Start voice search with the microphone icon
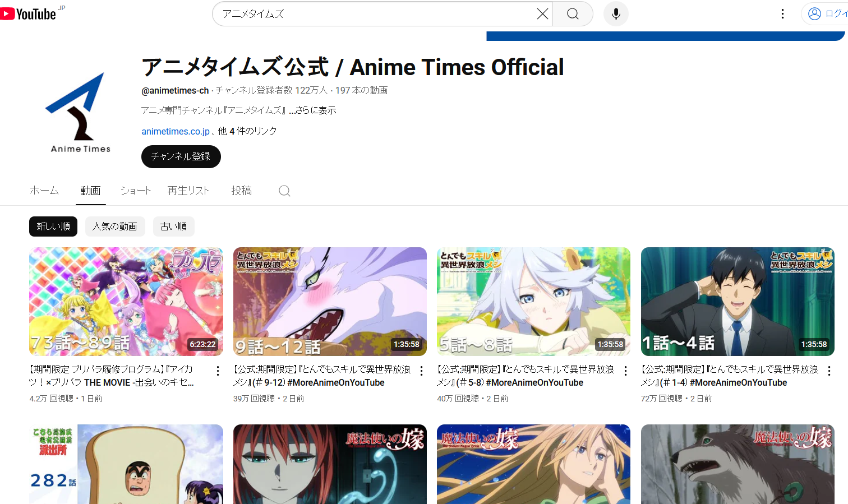Viewport: 848px width, 504px height. pos(616,14)
